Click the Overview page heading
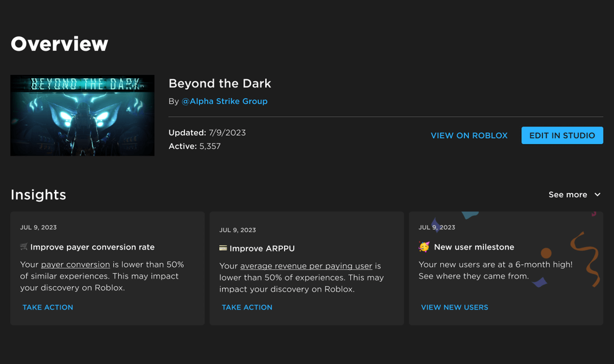614x364 pixels. pyautogui.click(x=59, y=44)
